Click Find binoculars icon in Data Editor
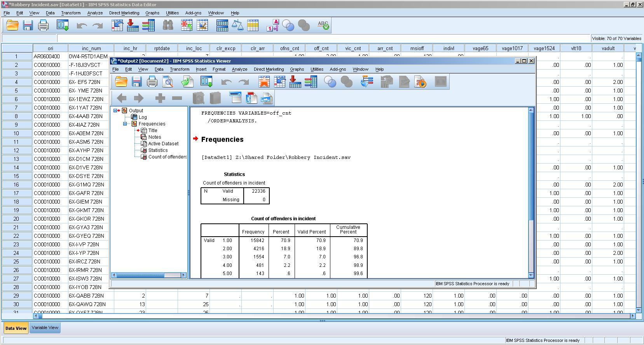This screenshot has width=644, height=345. pyautogui.click(x=168, y=26)
